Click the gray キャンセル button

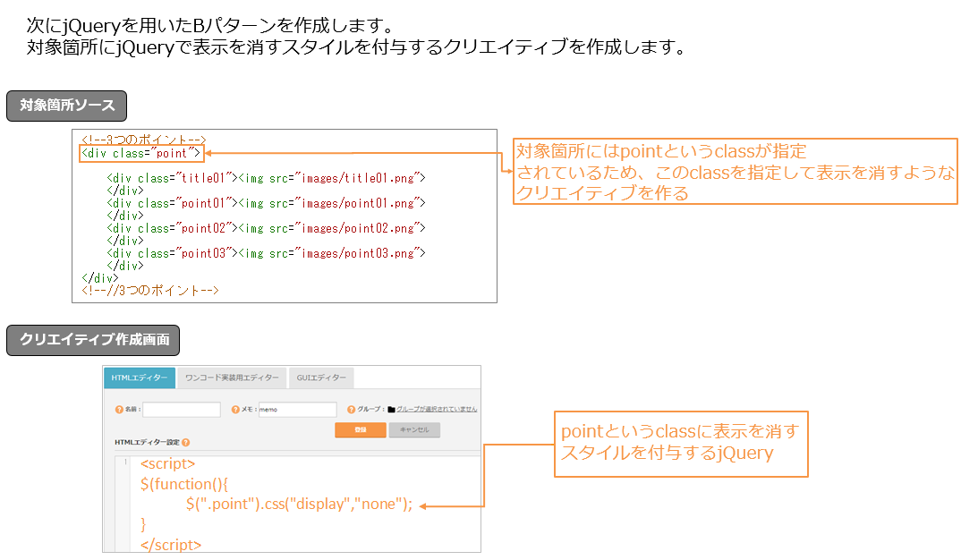click(414, 430)
